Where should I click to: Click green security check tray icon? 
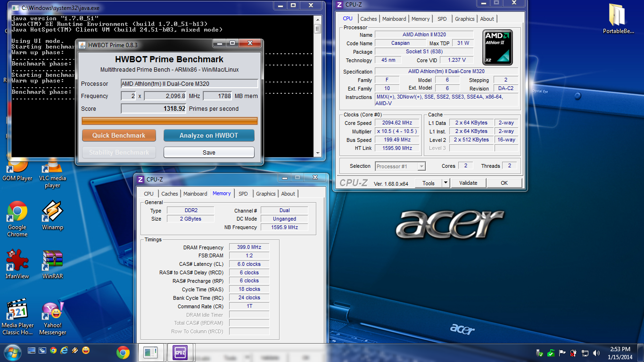[551, 353]
